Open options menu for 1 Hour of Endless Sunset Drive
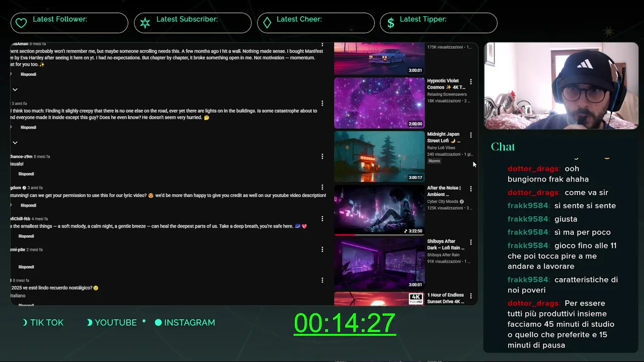This screenshot has width=644, height=362. (471, 296)
